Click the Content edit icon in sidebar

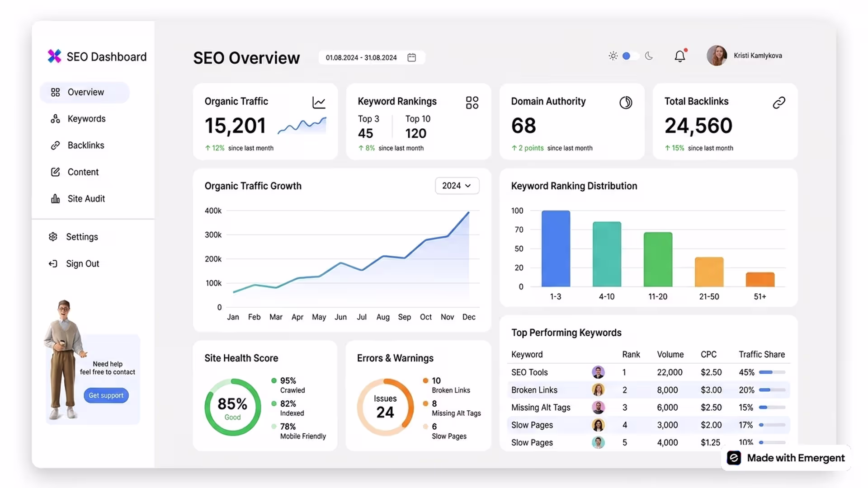pyautogui.click(x=55, y=172)
